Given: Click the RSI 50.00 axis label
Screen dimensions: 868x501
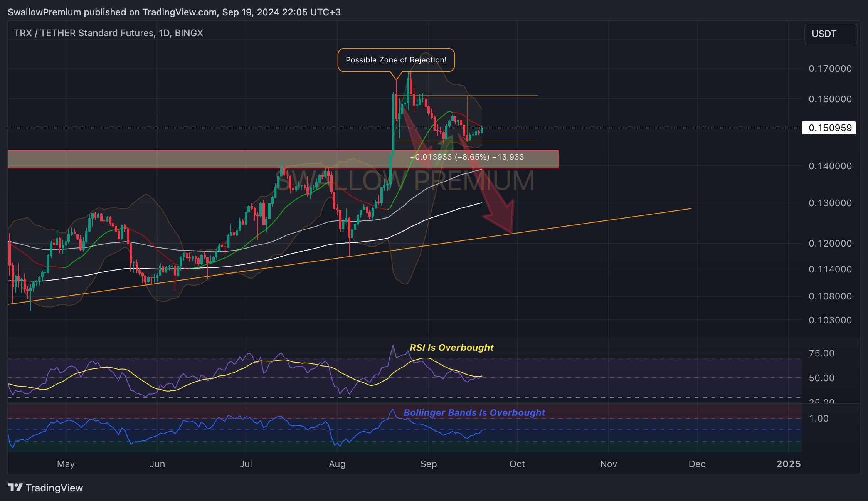Looking at the screenshot, I should click(x=822, y=378).
